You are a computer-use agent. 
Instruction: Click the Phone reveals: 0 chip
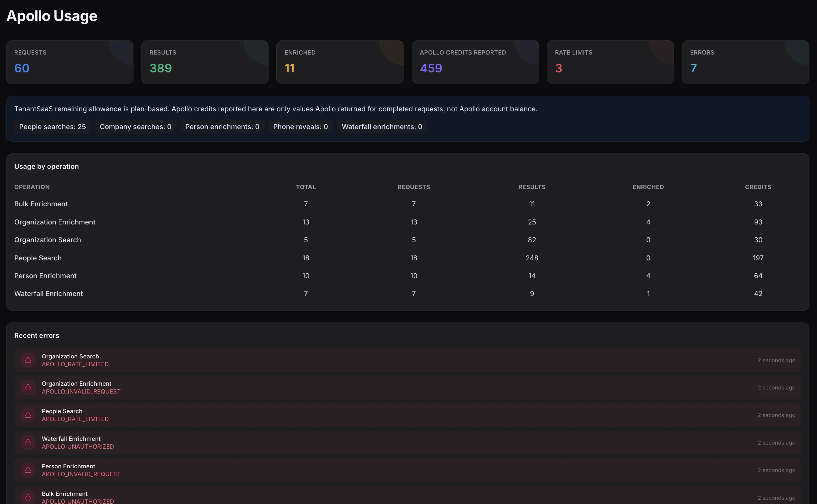(300, 127)
